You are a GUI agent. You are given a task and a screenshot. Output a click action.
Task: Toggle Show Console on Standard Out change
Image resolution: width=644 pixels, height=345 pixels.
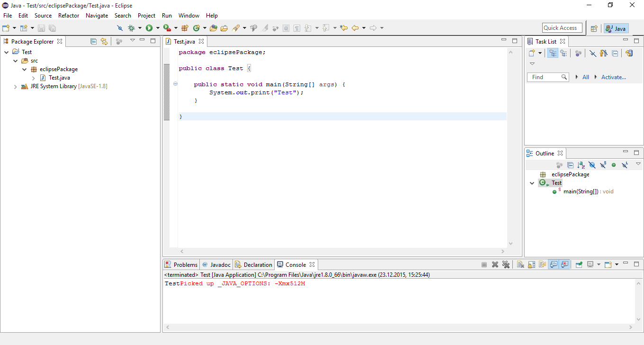pyautogui.click(x=553, y=264)
